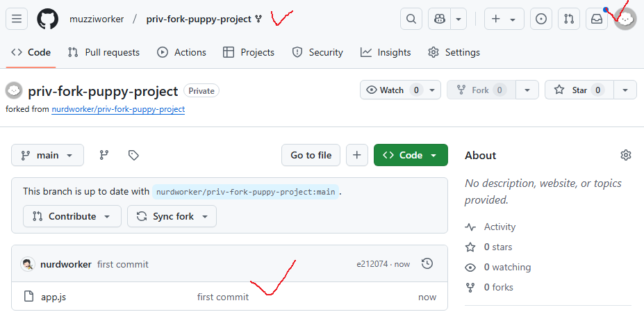Screen dimensions: 644x319
Task: Open the notifications inbox icon
Action: click(x=597, y=19)
